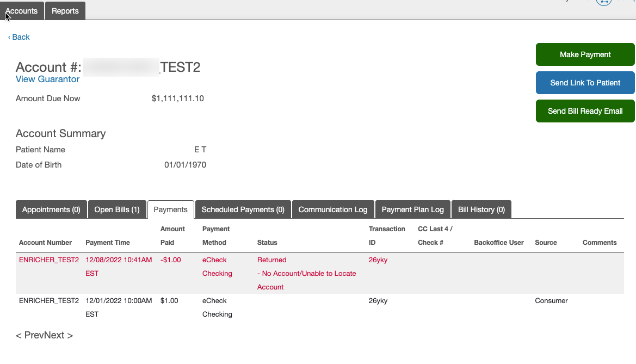Switch to Bill History (0) tab
This screenshot has height=364, width=636.
point(481,209)
